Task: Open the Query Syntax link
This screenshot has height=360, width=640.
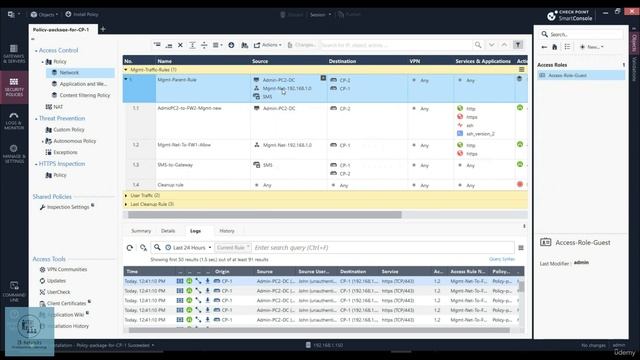Action: [x=502, y=259]
